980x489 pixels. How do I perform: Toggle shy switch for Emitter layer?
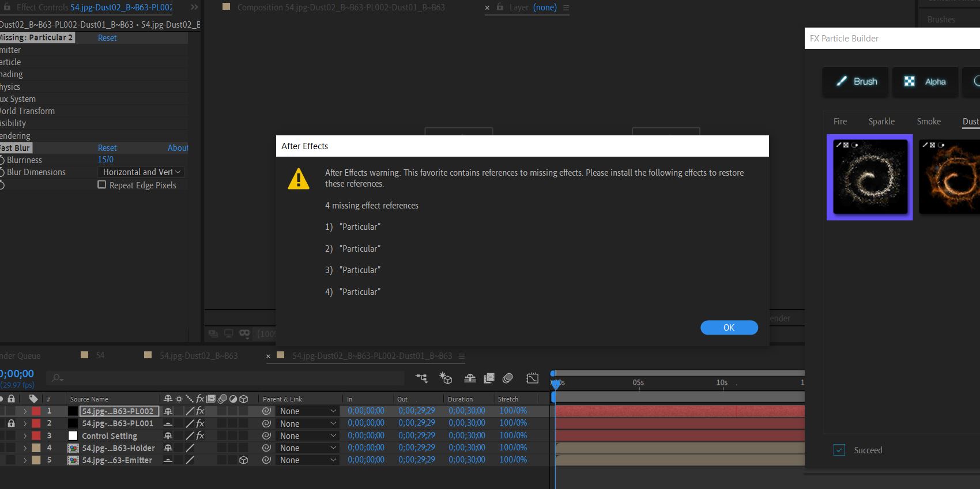[x=168, y=460]
